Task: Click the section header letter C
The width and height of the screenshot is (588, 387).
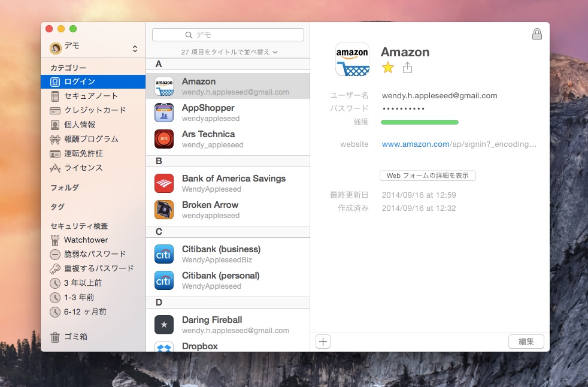Action: click(x=159, y=232)
